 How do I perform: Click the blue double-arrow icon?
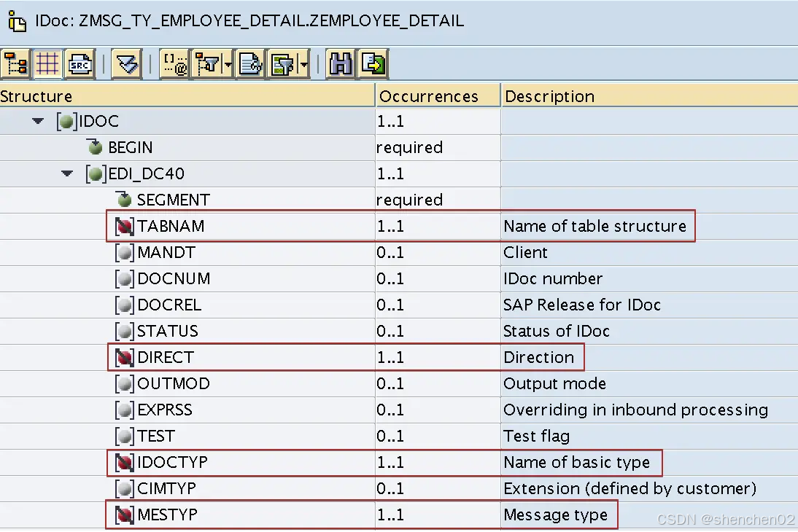[128, 63]
